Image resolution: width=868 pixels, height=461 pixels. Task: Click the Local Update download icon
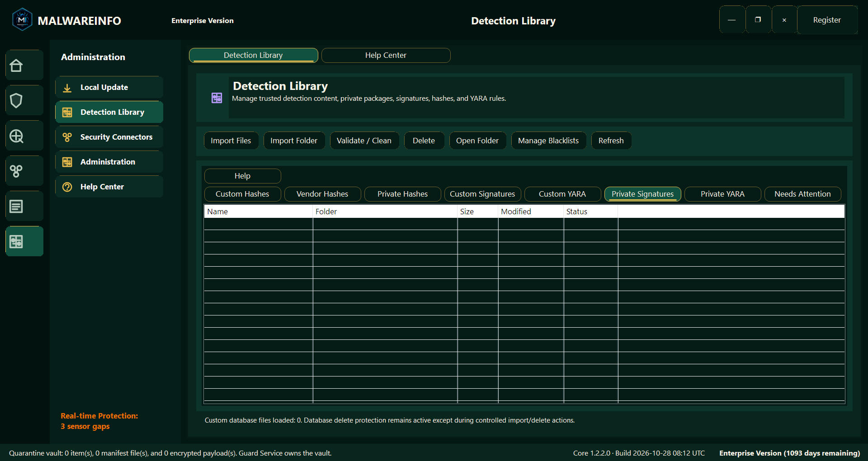tap(67, 88)
